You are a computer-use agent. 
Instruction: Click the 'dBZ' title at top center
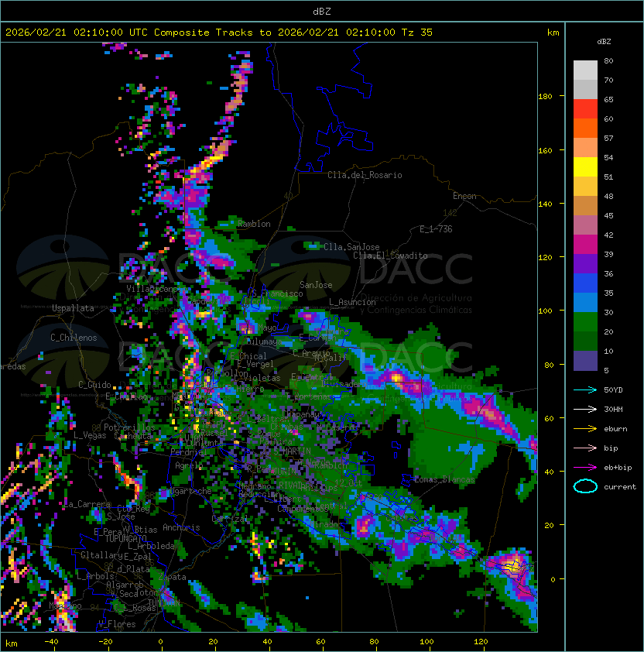click(322, 11)
